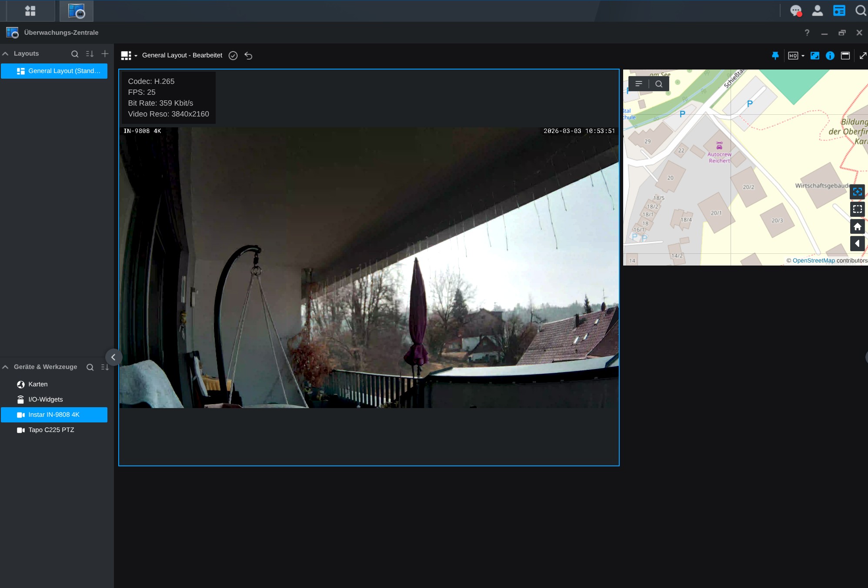Click the home button on map

click(857, 227)
